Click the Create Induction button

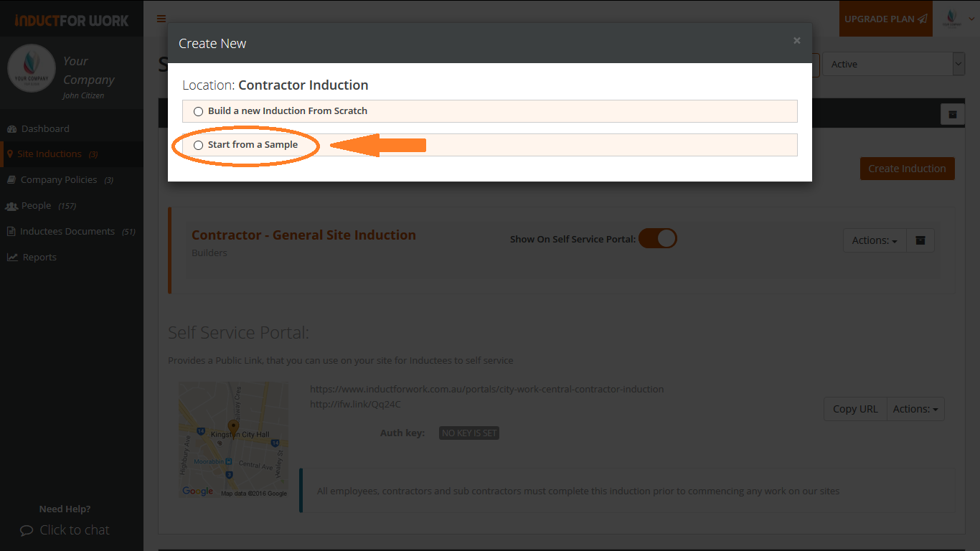pyautogui.click(x=907, y=168)
